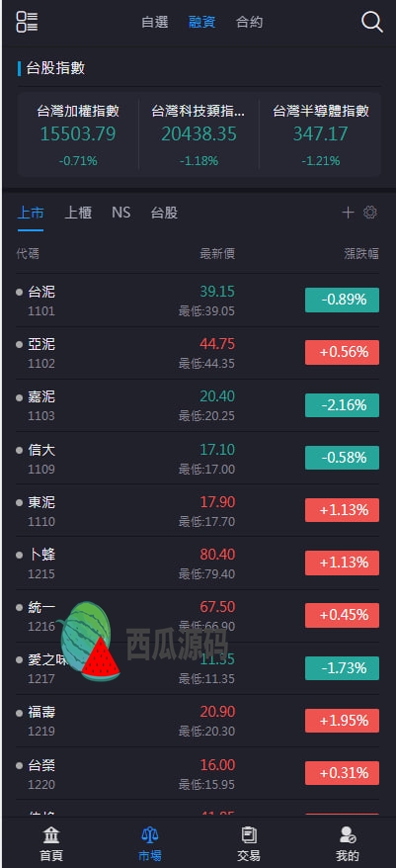Open the list menu icon at top left
This screenshot has height=868, width=396.
[27, 22]
